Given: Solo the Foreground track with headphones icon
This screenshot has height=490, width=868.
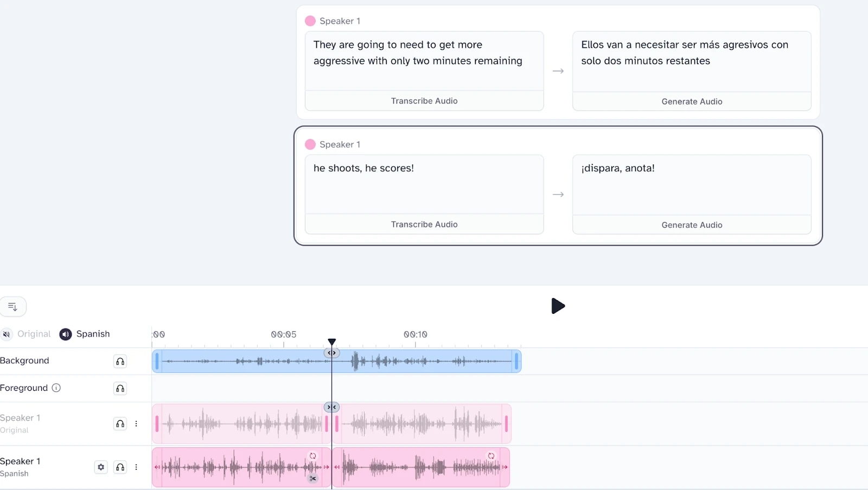Looking at the screenshot, I should 120,389.
